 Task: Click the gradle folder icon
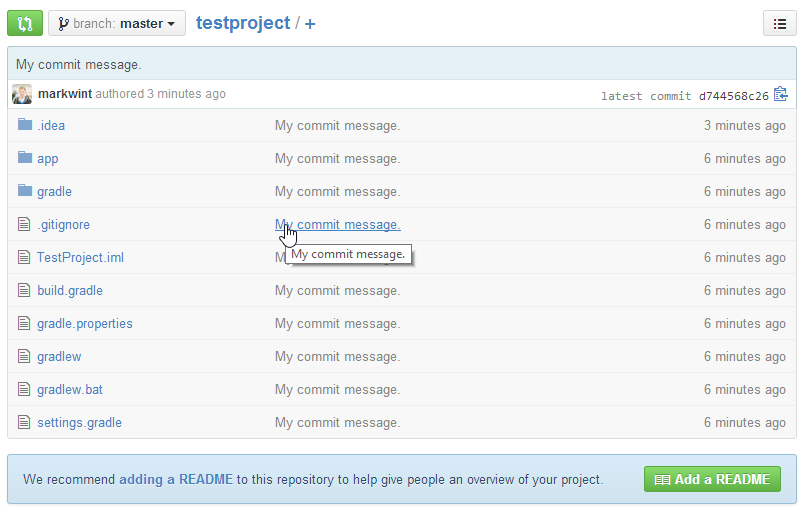click(x=25, y=191)
